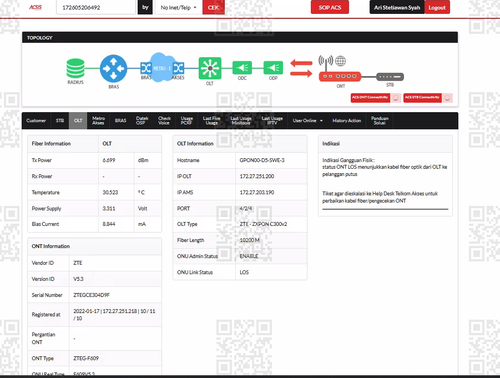Click the TOPOLOGY panel header
This screenshot has width=500, height=378.
240,38
